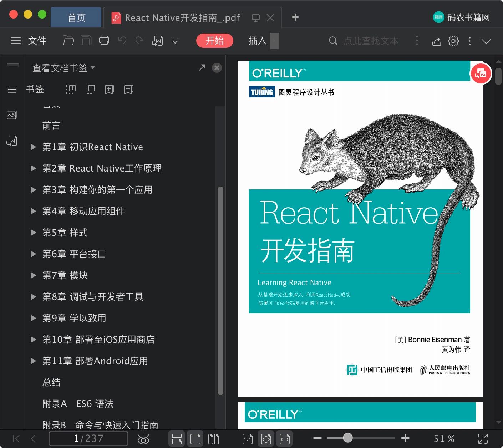The image size is (503, 448).
Task: Enter fullscreen with the expand icon
Action: coord(483,439)
